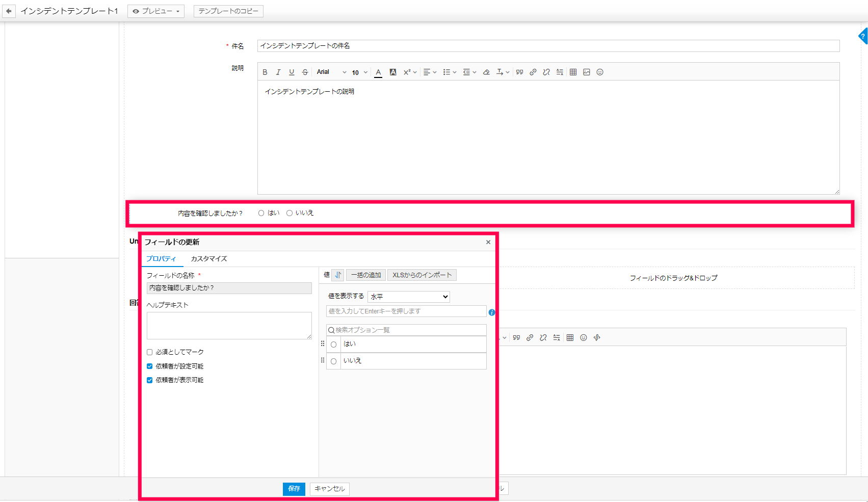
Task: Go back using the arrow beside インシデントテンプレート1
Action: click(9, 11)
